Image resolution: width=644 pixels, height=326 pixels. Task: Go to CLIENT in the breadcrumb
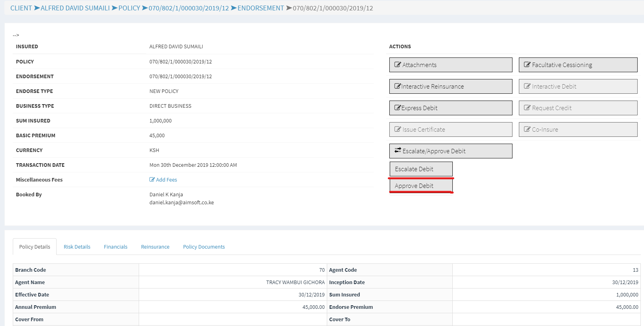(21, 8)
